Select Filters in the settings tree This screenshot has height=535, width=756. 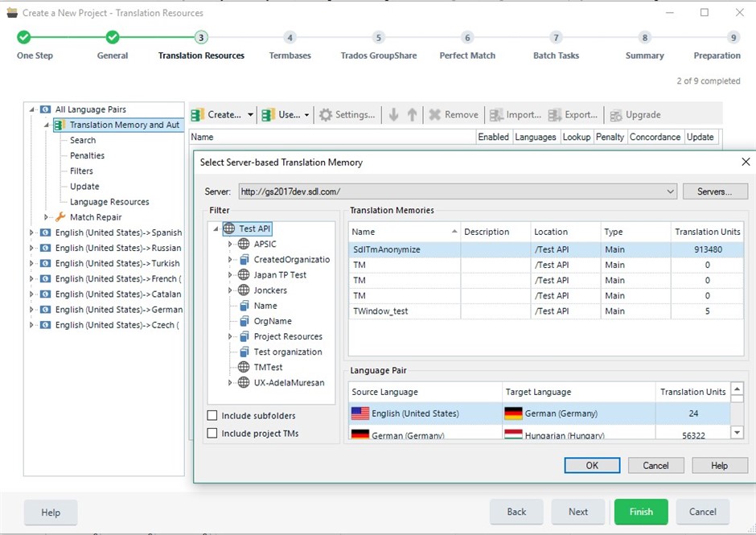tap(81, 171)
